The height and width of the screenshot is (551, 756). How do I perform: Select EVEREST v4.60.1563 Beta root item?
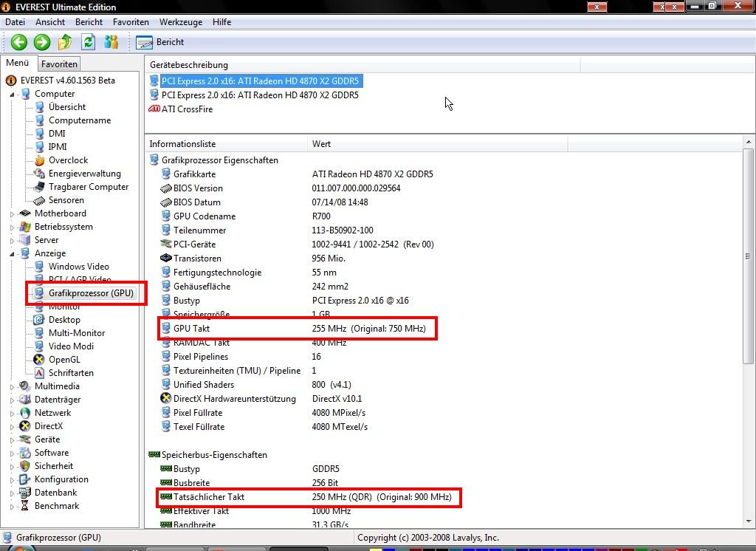click(x=67, y=81)
